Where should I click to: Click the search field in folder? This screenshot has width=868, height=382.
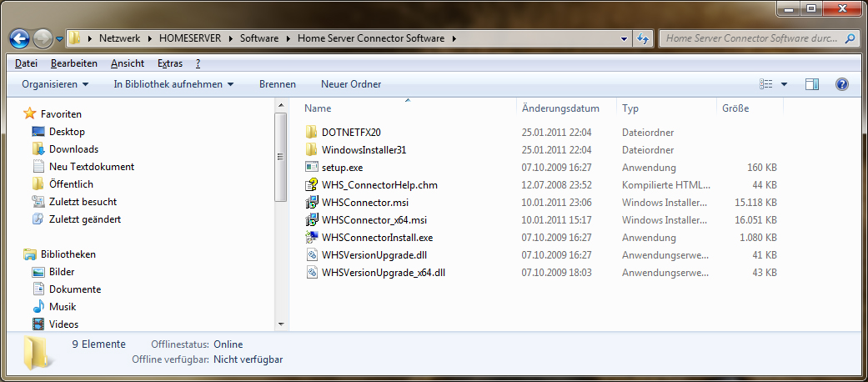click(x=750, y=38)
